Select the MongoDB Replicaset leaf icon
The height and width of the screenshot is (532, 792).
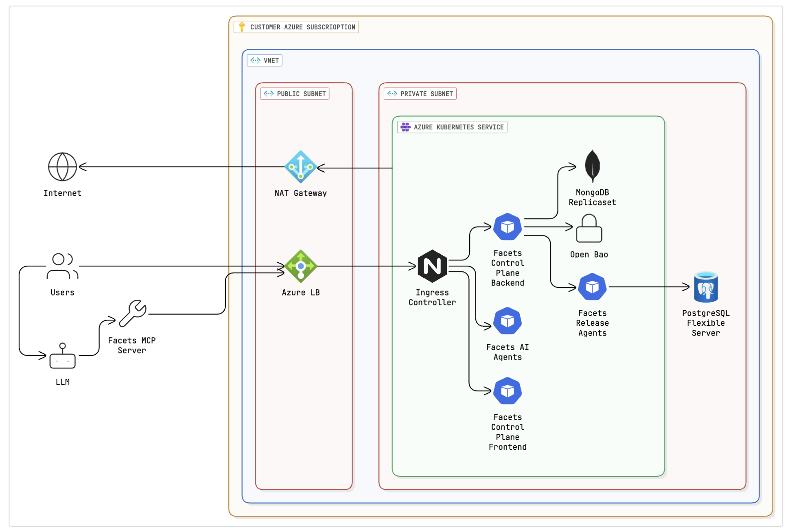(592, 166)
